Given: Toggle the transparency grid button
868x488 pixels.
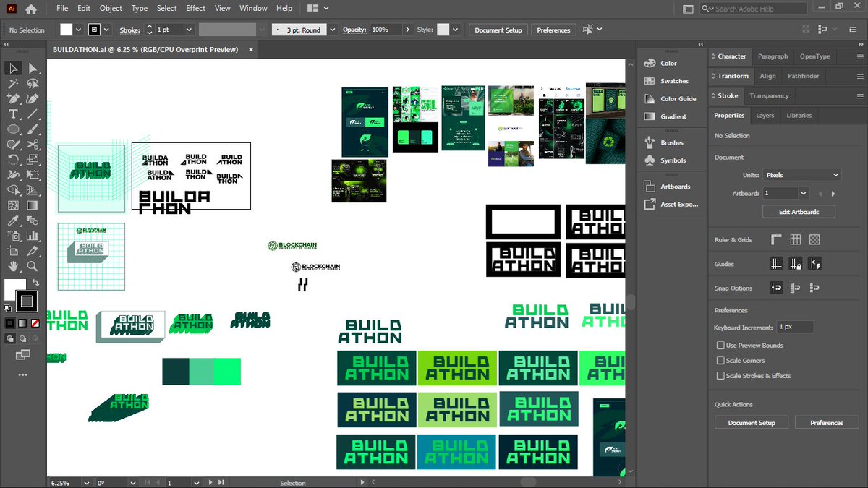Looking at the screenshot, I should click(814, 240).
